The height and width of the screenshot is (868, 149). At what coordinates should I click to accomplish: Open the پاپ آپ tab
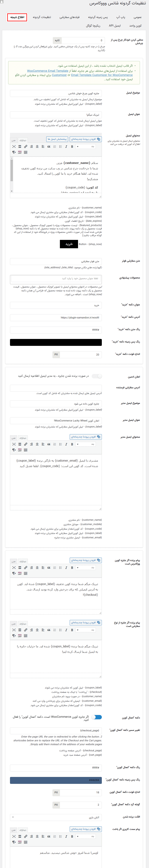[x=120, y=17]
